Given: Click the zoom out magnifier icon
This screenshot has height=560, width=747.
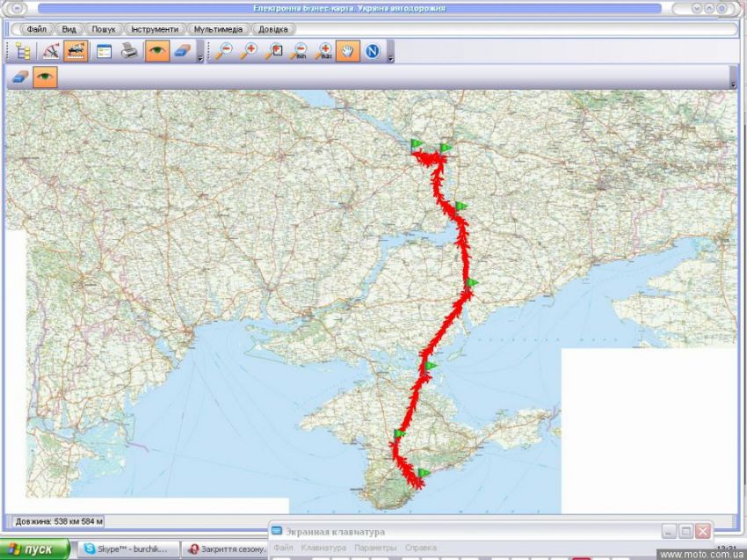Looking at the screenshot, I should [224, 51].
